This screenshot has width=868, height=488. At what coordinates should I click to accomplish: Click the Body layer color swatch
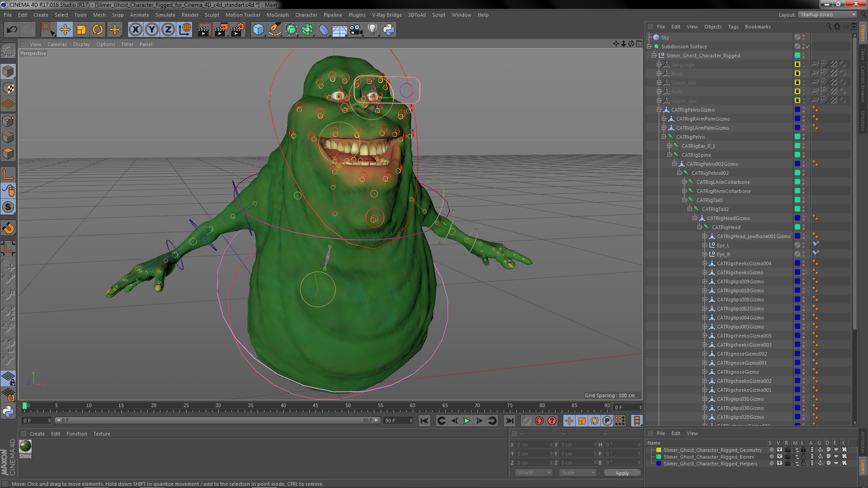(797, 74)
